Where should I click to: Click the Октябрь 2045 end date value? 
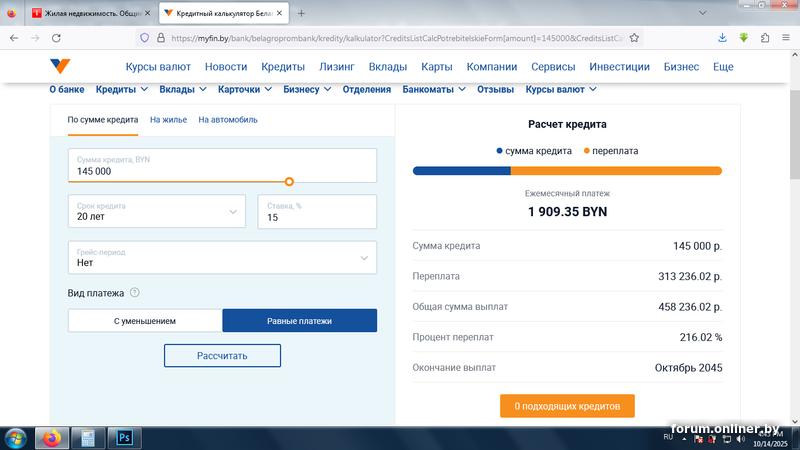pyautogui.click(x=688, y=368)
